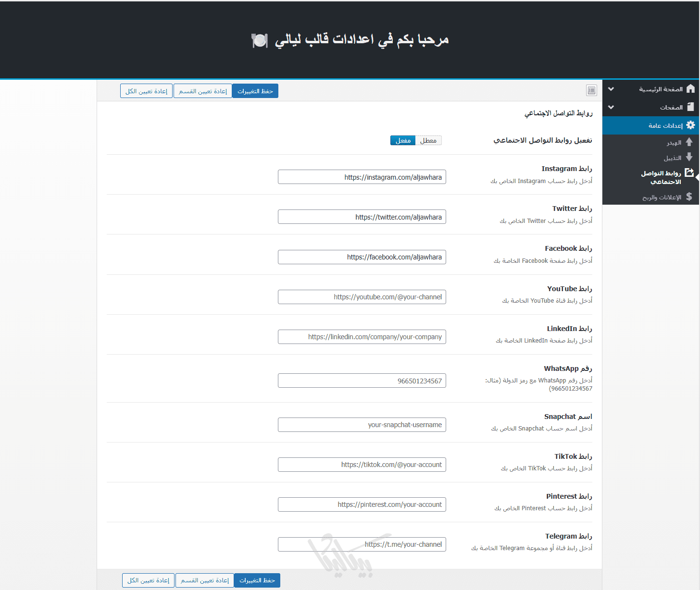Click the bottom إعادة تعيين الكل button
This screenshot has width=700, height=590.
coord(148,580)
